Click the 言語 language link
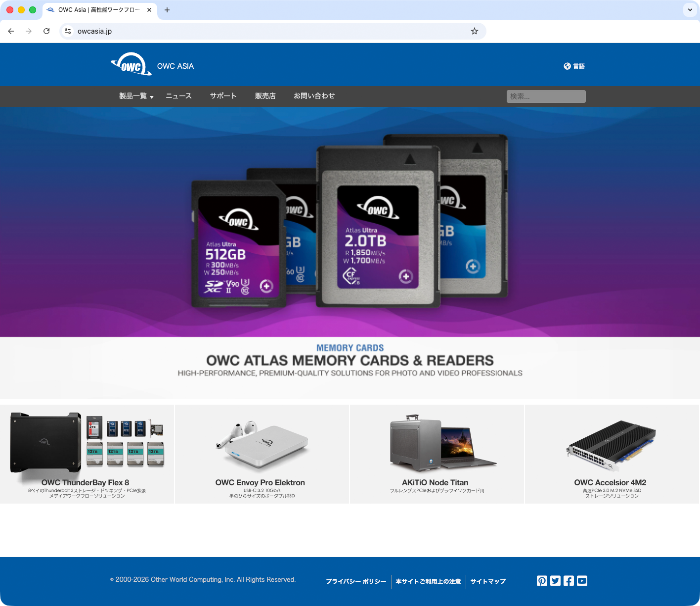This screenshot has height=606, width=700. (579, 66)
